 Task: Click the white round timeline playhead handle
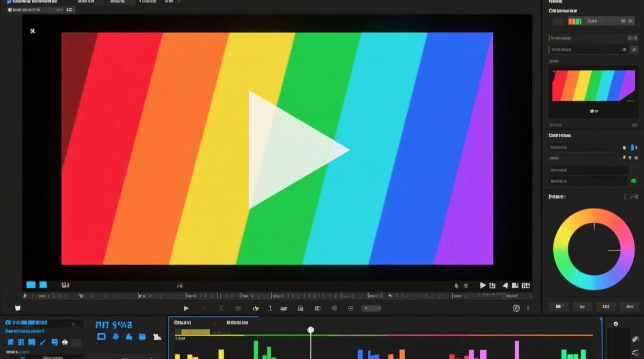pyautogui.click(x=310, y=330)
